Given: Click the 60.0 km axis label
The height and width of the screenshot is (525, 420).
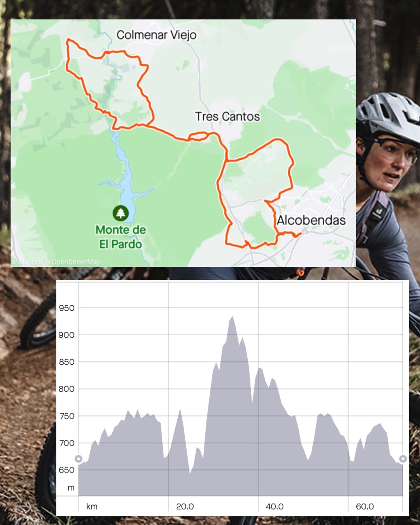Looking at the screenshot, I should (365, 506).
